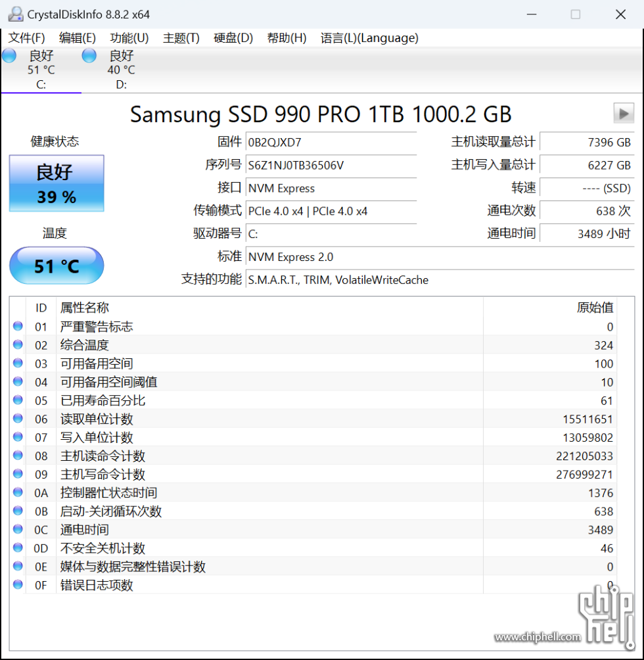Click the standard field NVM Express 2.0

point(440,257)
